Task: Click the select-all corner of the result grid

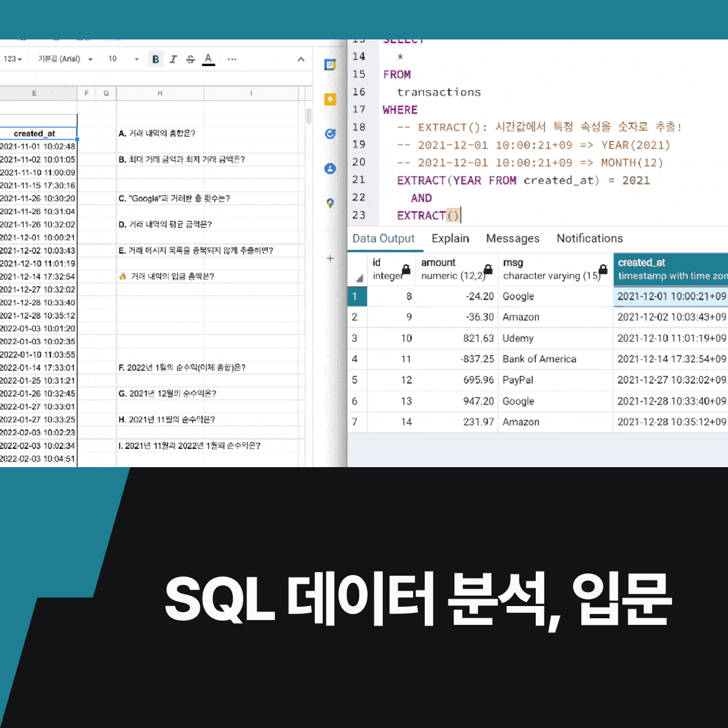Action: tap(357, 269)
